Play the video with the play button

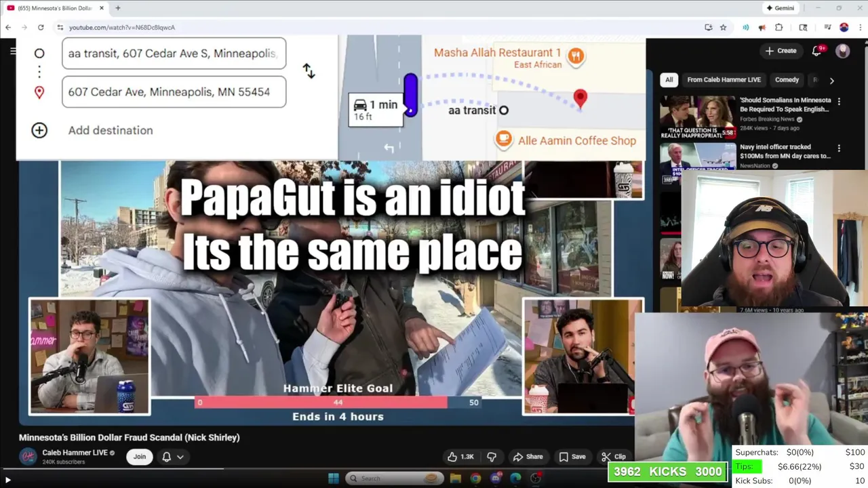8,479
